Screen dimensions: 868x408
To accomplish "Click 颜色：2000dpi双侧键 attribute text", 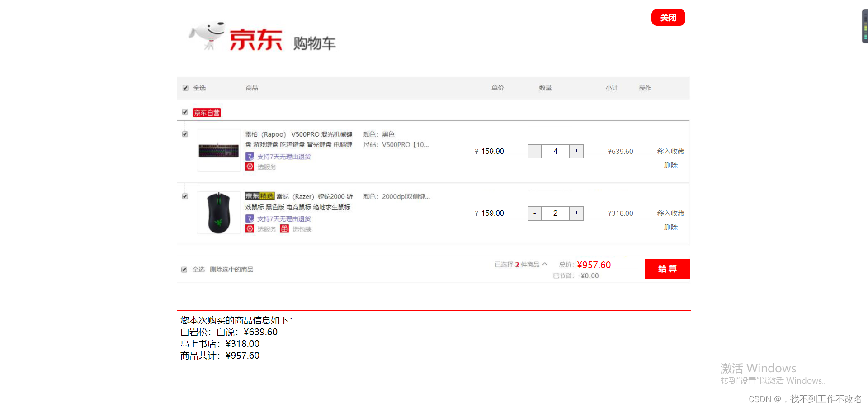I will (396, 196).
